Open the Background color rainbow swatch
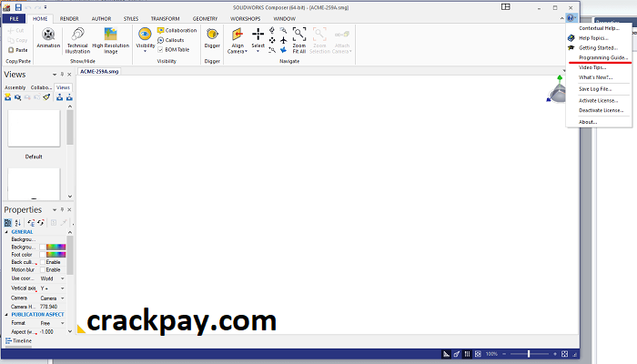The height and width of the screenshot is (364, 637). [x=56, y=247]
